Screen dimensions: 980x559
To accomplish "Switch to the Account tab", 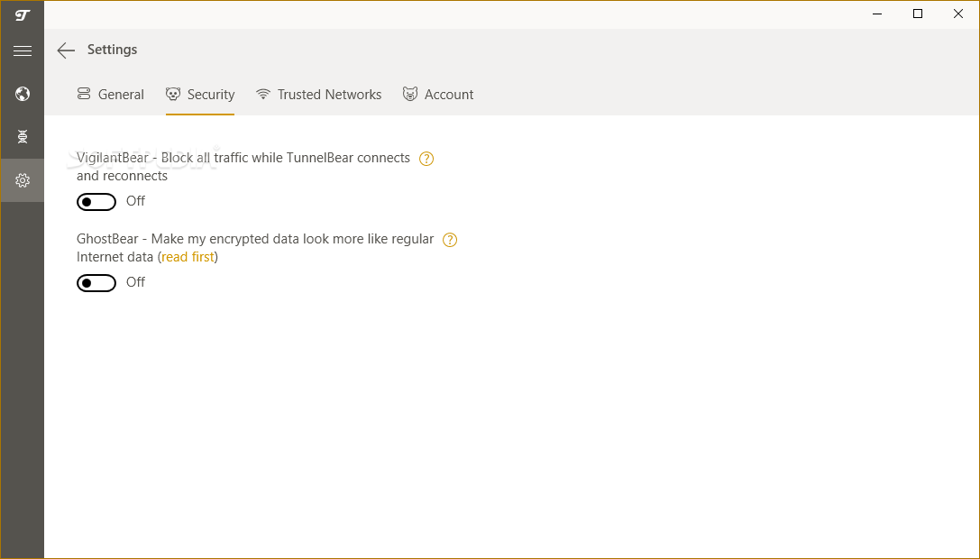I will [438, 95].
